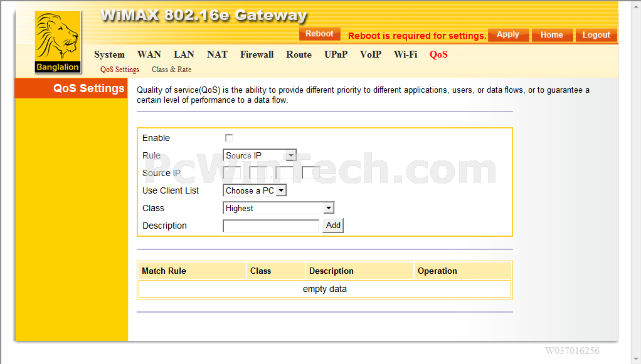The height and width of the screenshot is (364, 641).
Task: Open the LAN menu
Action: click(184, 55)
